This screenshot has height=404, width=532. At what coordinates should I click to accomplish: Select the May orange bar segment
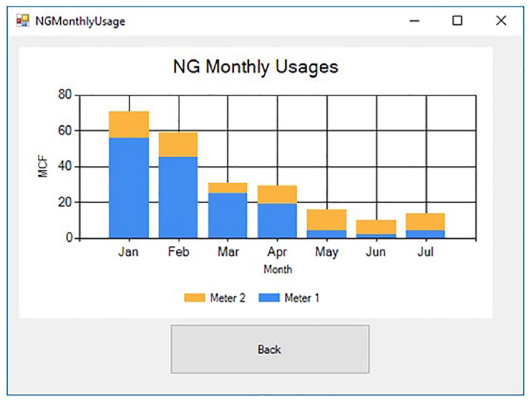pos(327,220)
